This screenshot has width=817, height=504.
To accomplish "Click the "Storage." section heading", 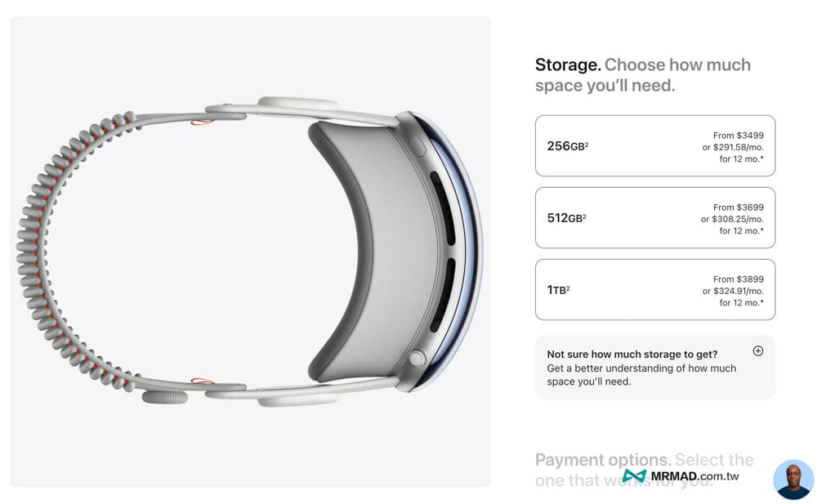I will (x=568, y=65).
